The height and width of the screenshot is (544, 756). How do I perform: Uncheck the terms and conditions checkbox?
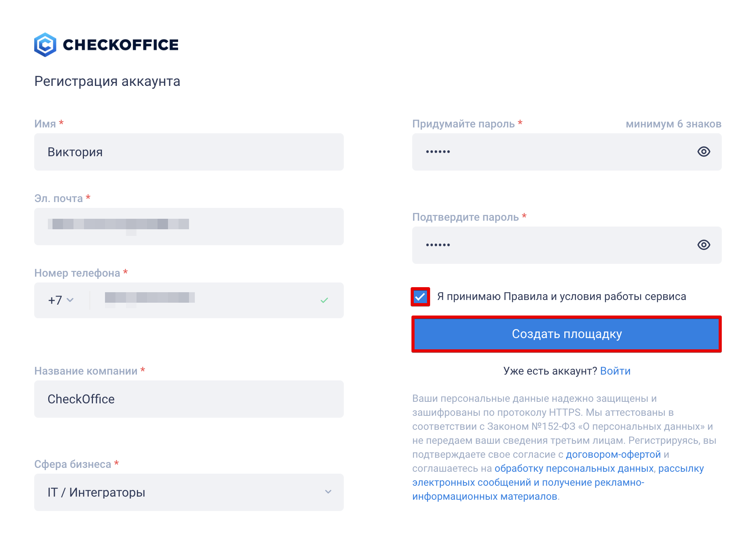420,297
